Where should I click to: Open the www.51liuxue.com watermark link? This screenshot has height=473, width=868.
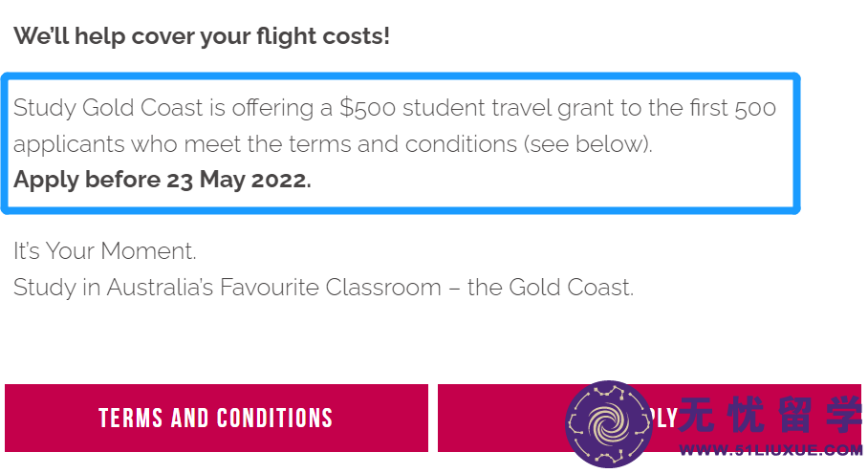770,450
